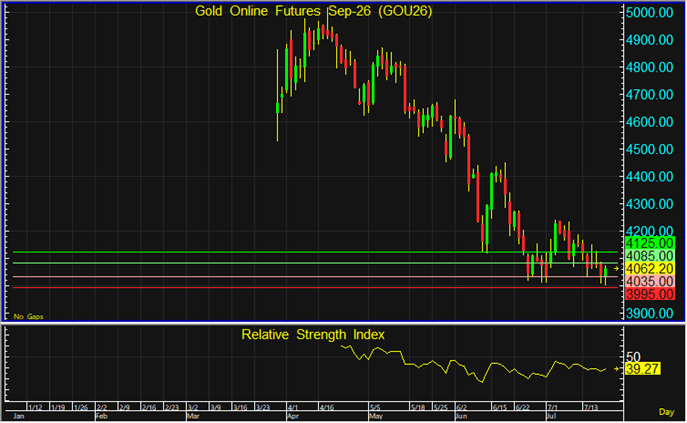Viewport: 687px width, 423px height.
Task: Click the 4500.00 price axis label
Action: 649,149
